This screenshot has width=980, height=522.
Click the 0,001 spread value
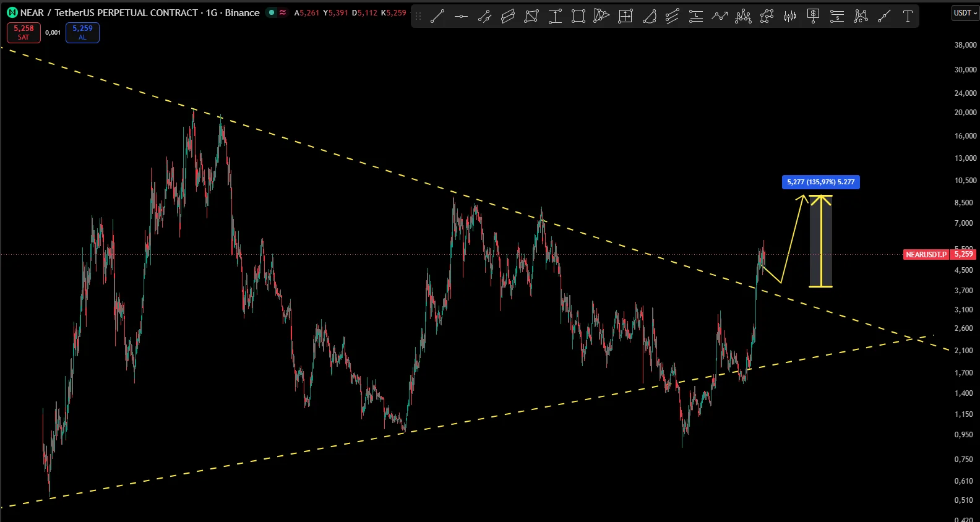pos(53,33)
